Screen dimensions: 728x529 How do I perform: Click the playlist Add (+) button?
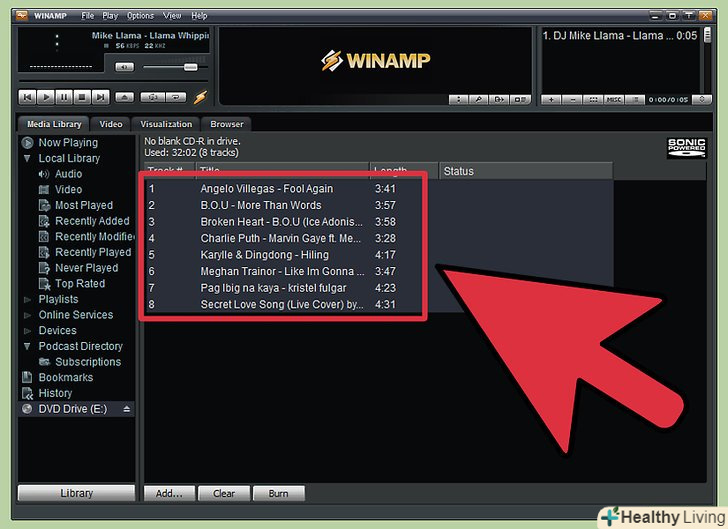(551, 99)
